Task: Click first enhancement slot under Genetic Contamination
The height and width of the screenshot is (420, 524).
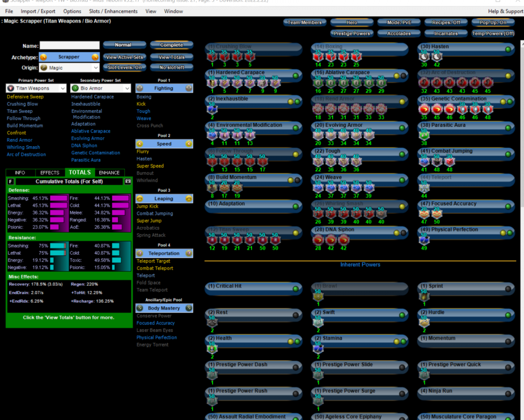Action: point(423,109)
